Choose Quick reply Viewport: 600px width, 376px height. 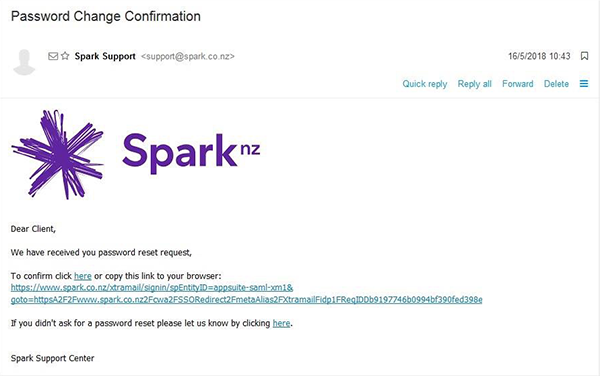[424, 84]
